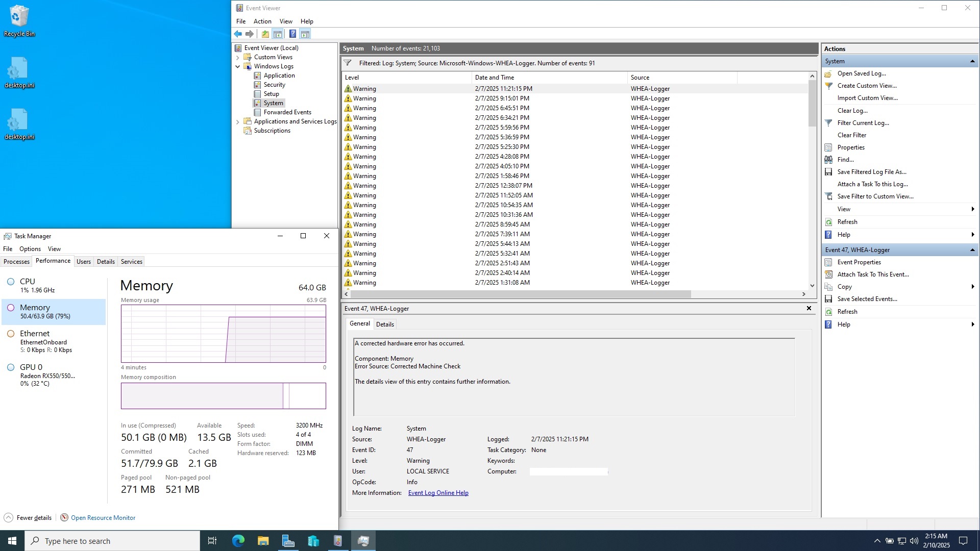Toggle Show/Hide Action Pane toolbar icon
Viewport: 980px width, 551px height.
pos(305,34)
